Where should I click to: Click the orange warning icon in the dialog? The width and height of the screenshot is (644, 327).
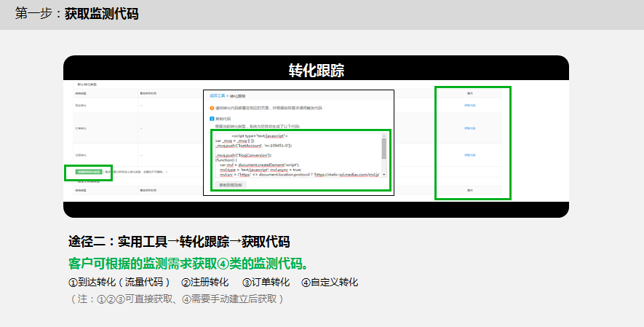point(212,108)
